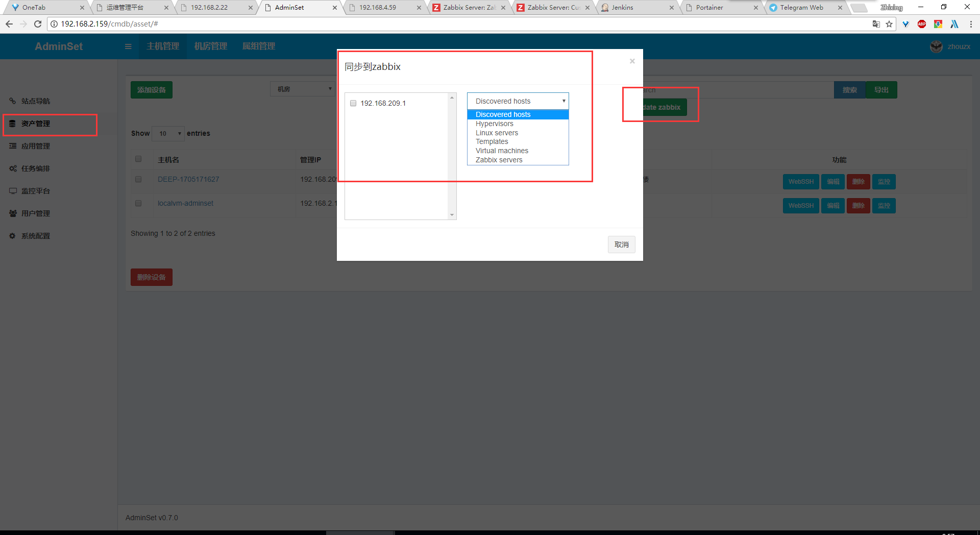
Task: Click the site navigation link icon in the sidebar
Action: tap(13, 101)
